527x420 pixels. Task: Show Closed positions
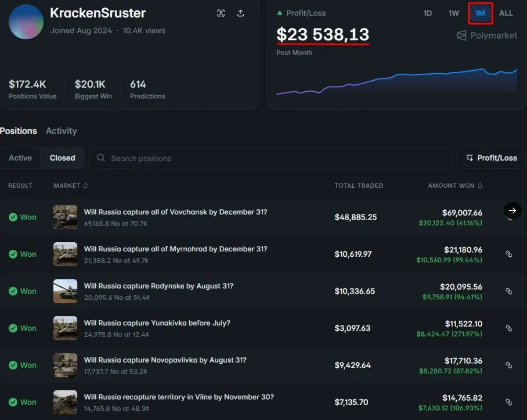click(62, 158)
